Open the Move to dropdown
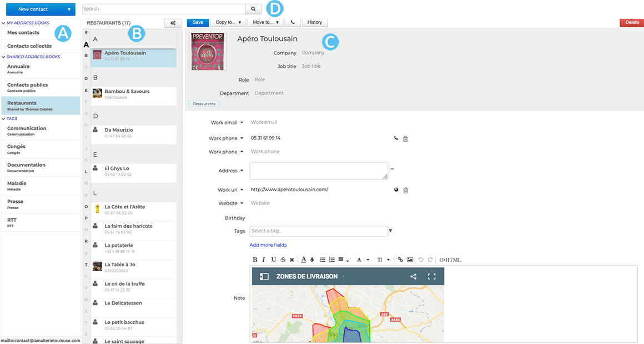This screenshot has height=344, width=644. click(x=265, y=22)
